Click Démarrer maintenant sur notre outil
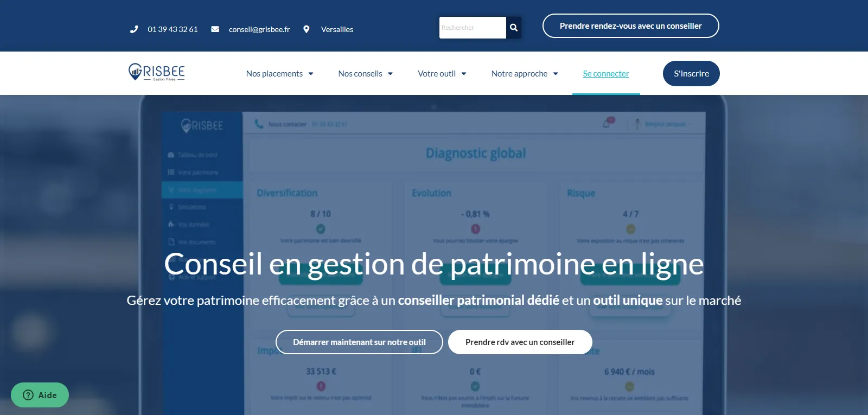The height and width of the screenshot is (415, 868). click(x=359, y=342)
